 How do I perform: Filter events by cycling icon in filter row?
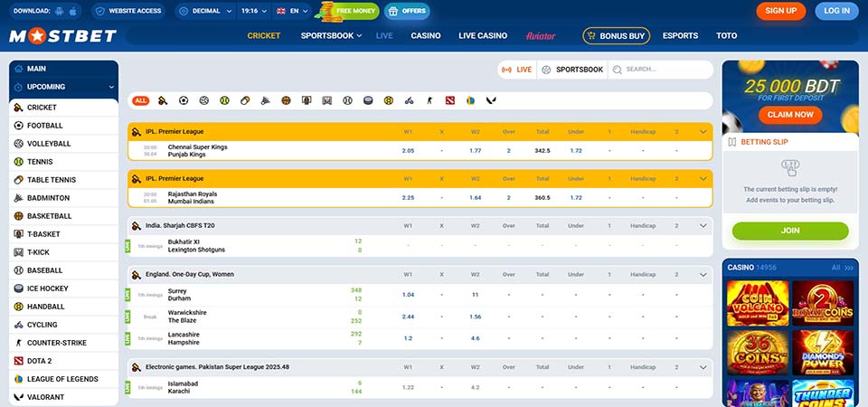click(409, 100)
